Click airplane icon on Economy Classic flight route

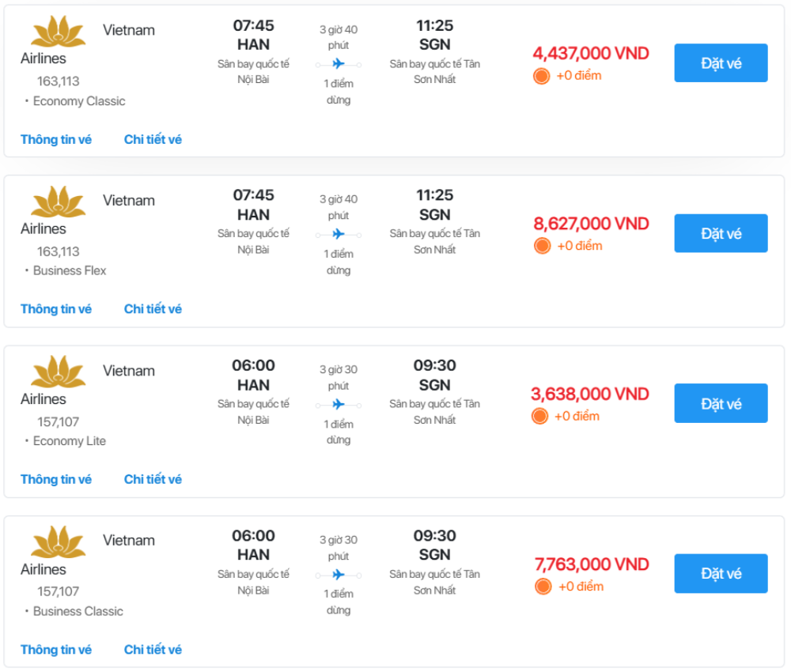(339, 64)
